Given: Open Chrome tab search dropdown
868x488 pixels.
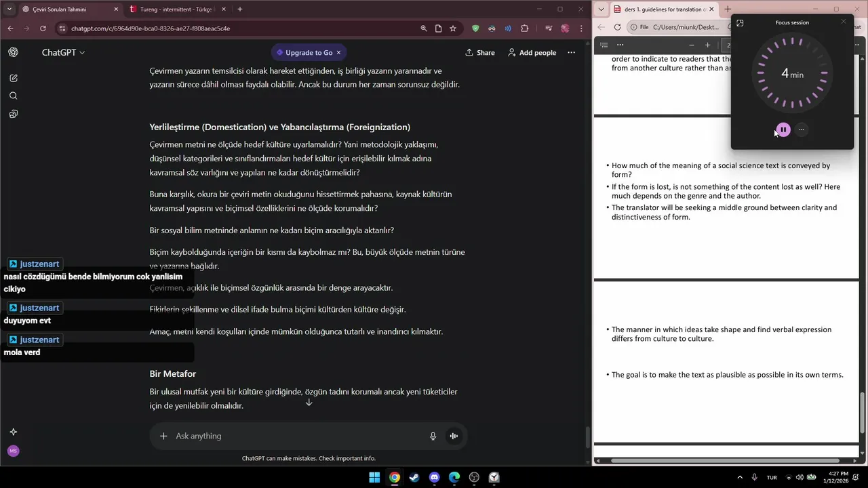Looking at the screenshot, I should (9, 9).
